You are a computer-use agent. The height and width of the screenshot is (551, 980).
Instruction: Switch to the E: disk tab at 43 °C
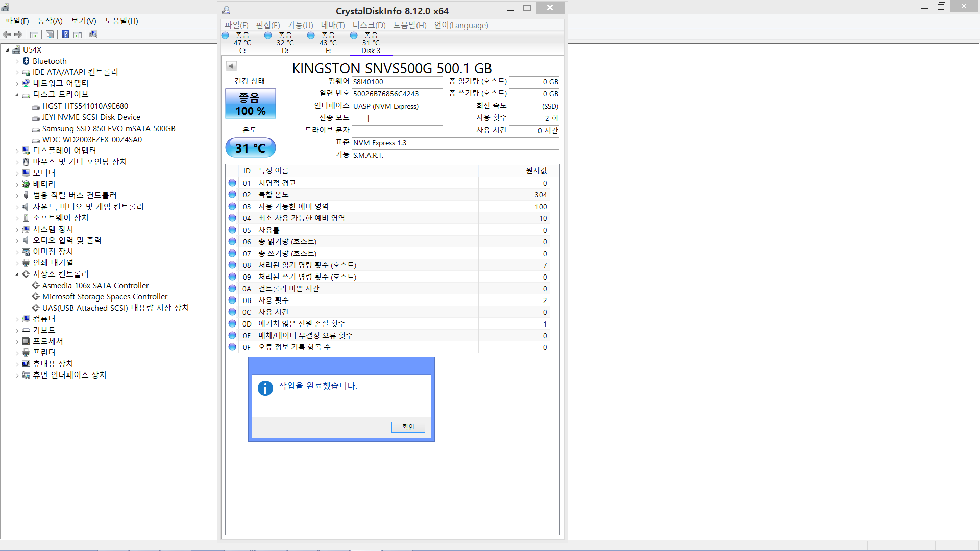[x=328, y=42]
